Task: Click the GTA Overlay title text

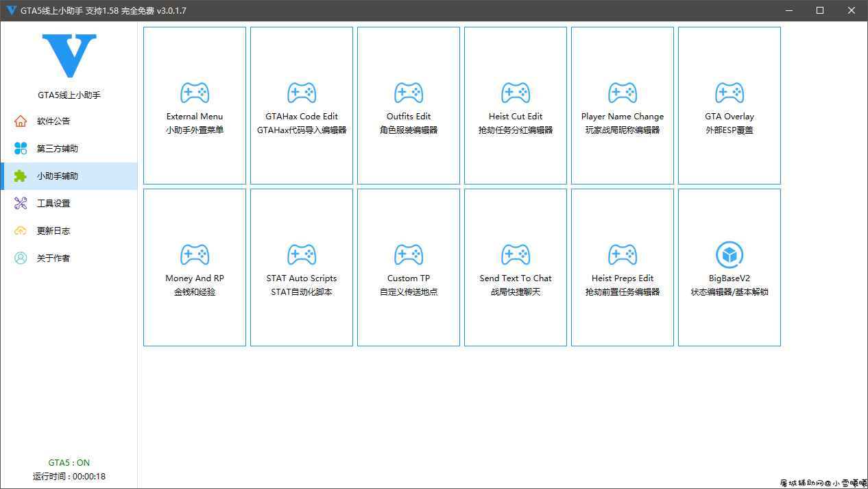Action: 730,117
